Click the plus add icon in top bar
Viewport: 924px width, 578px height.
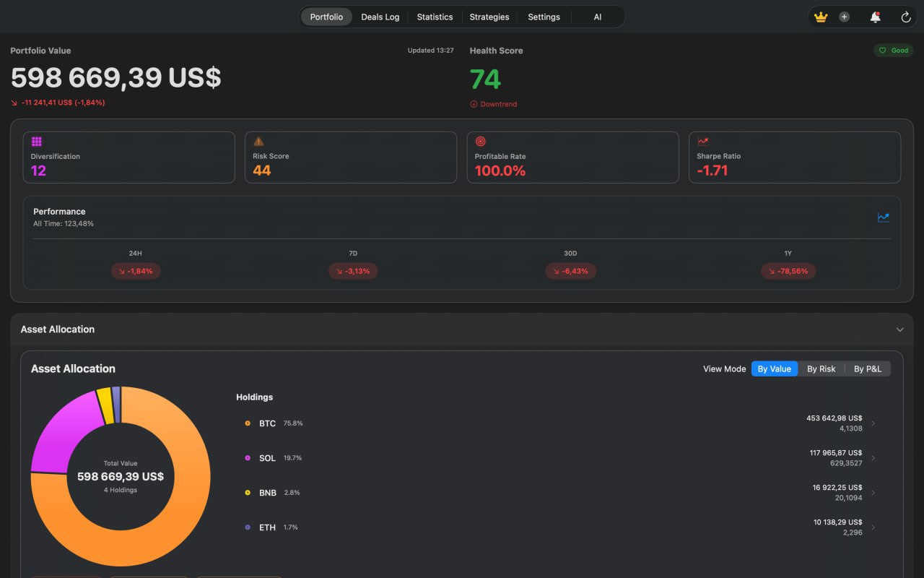(x=844, y=17)
